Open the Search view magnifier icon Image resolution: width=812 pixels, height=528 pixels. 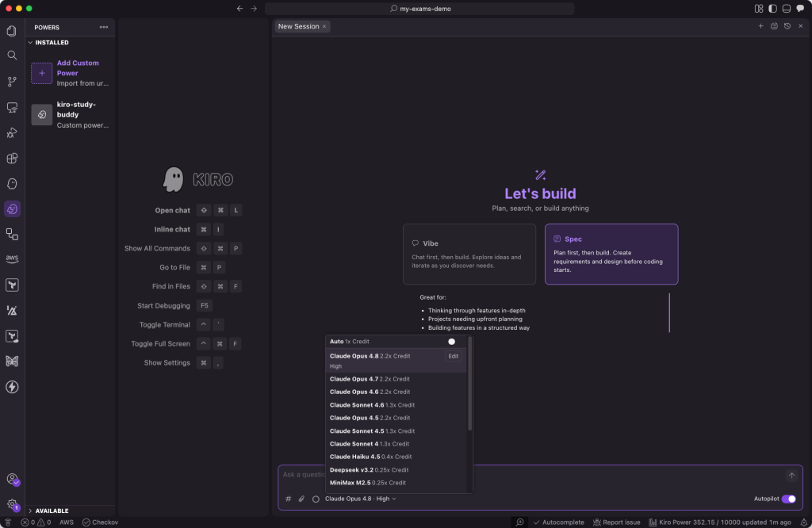12,55
